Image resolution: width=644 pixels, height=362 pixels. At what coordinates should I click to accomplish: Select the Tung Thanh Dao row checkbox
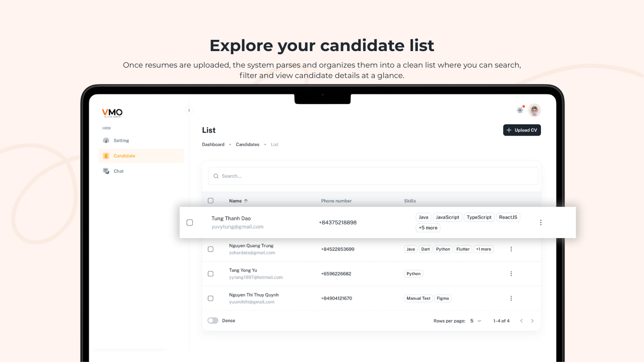coord(190,222)
